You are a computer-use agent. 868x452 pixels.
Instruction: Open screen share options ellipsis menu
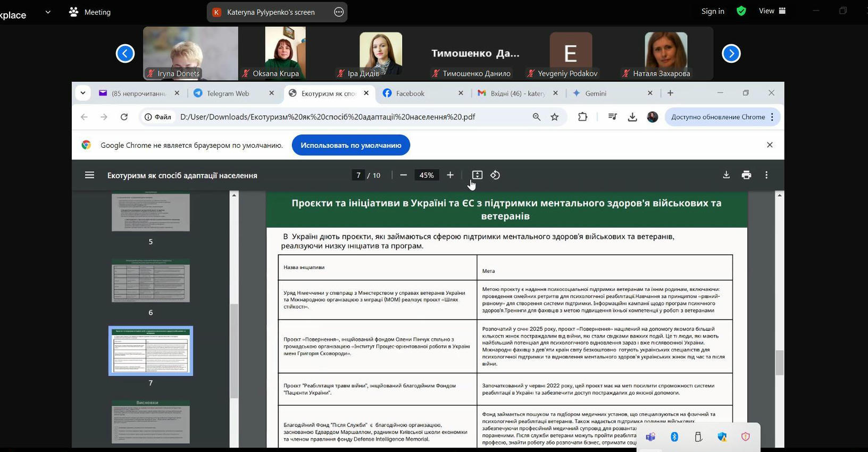[339, 12]
